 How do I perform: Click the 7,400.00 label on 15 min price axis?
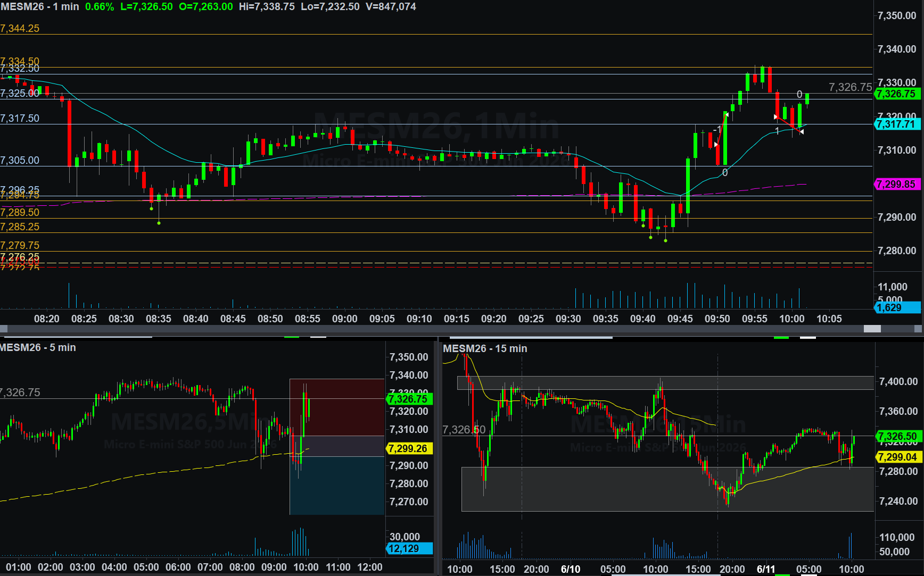coord(898,382)
